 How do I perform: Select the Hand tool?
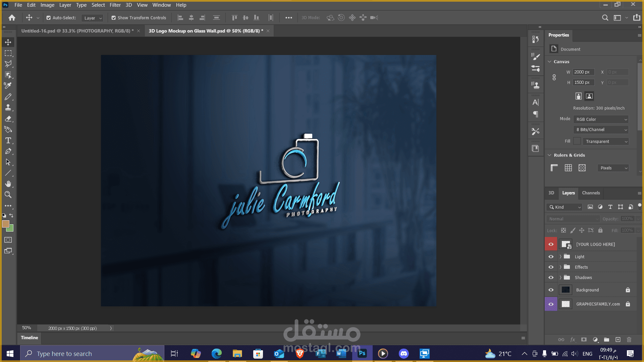tap(8, 184)
